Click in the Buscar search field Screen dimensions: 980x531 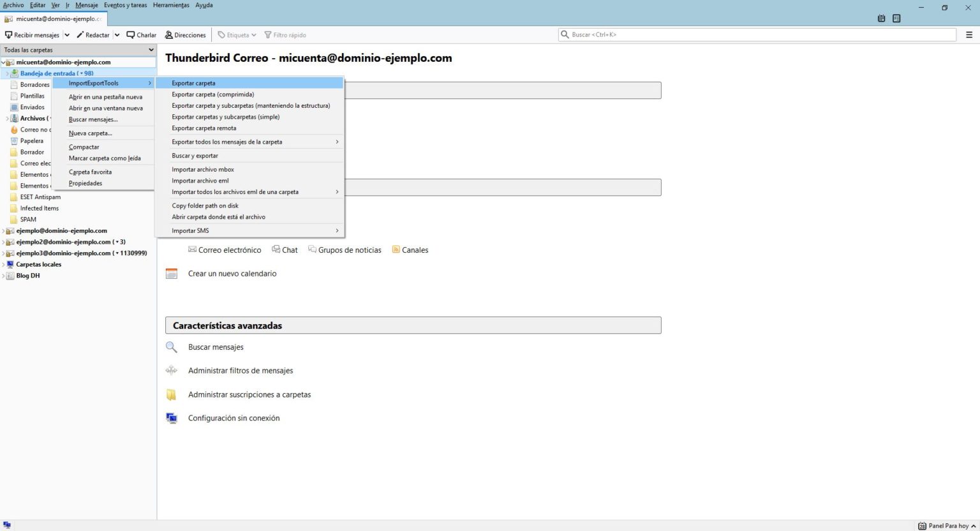tap(757, 34)
